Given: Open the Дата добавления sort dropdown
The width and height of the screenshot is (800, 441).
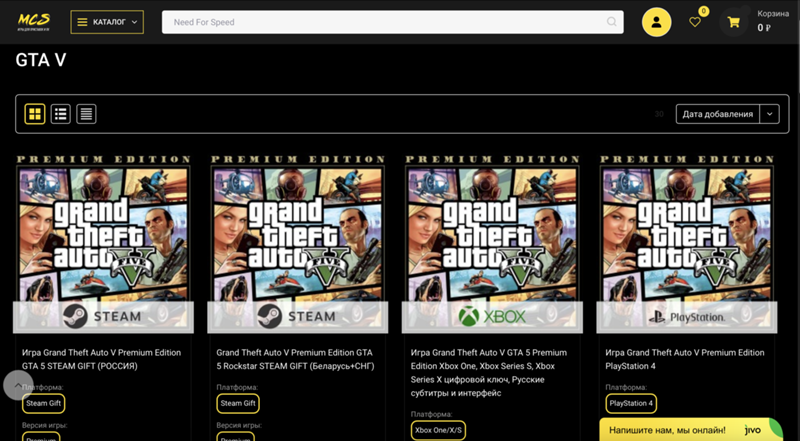Looking at the screenshot, I should 717,114.
